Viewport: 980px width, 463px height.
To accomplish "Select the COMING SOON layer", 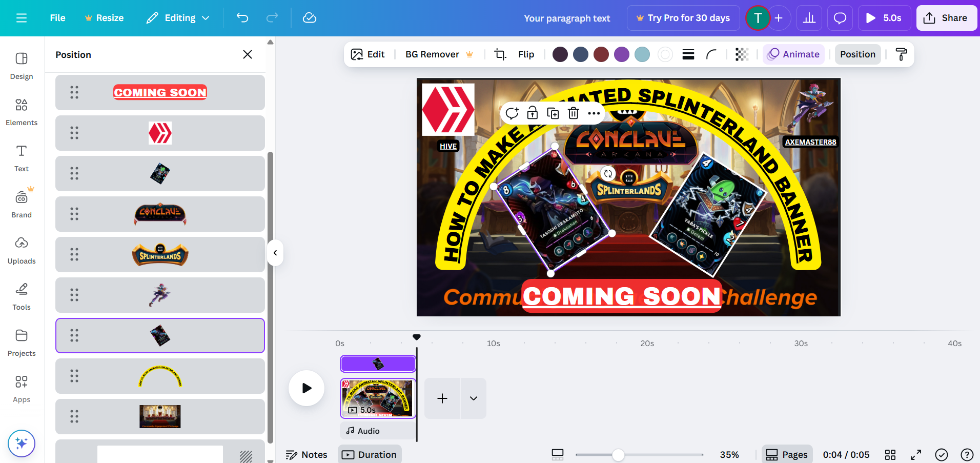I will click(x=160, y=92).
